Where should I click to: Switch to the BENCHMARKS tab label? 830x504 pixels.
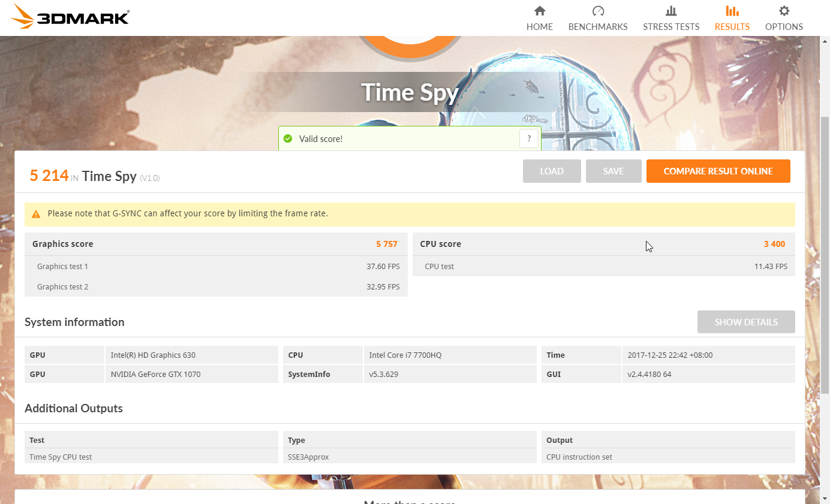coord(598,27)
